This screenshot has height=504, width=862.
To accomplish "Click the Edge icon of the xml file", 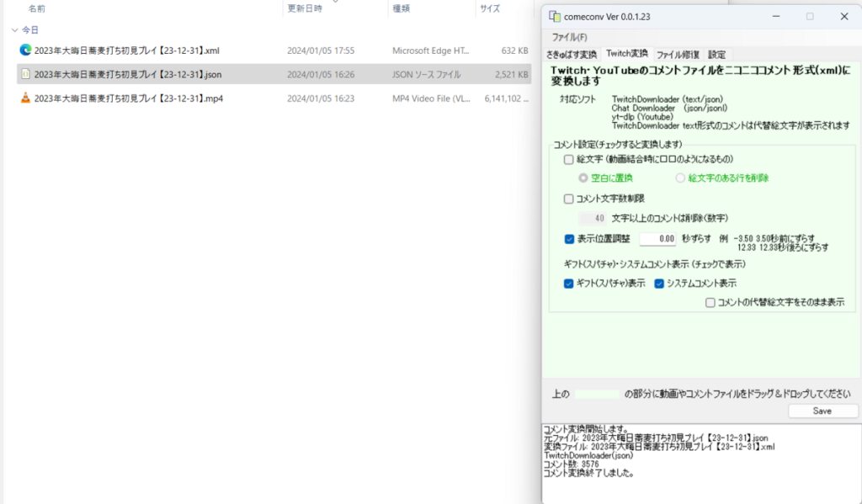I will (25, 50).
